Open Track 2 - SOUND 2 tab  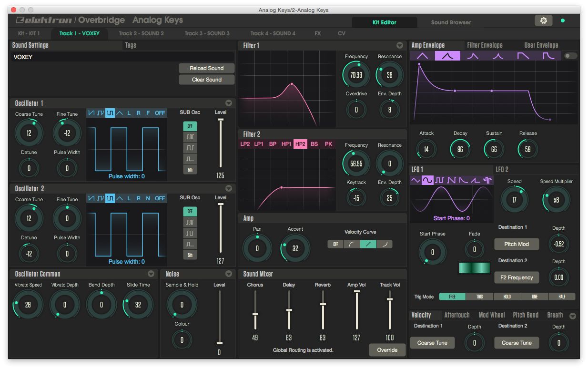pos(141,33)
